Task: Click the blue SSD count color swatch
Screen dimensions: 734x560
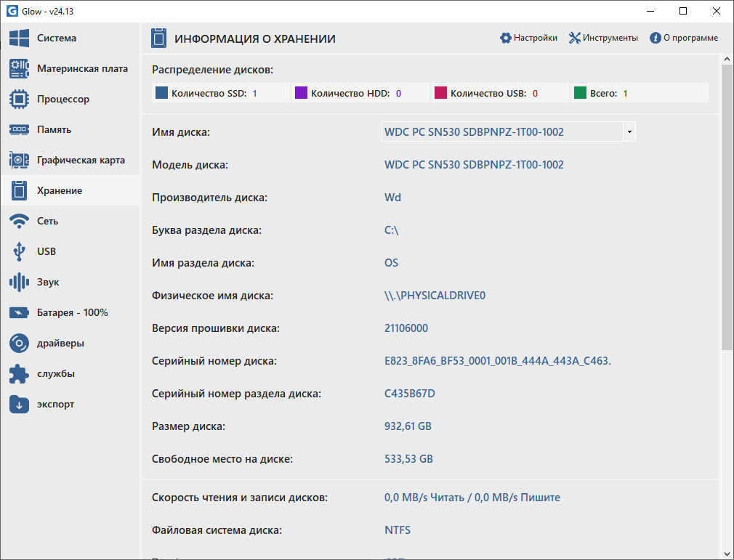Action: 161,93
